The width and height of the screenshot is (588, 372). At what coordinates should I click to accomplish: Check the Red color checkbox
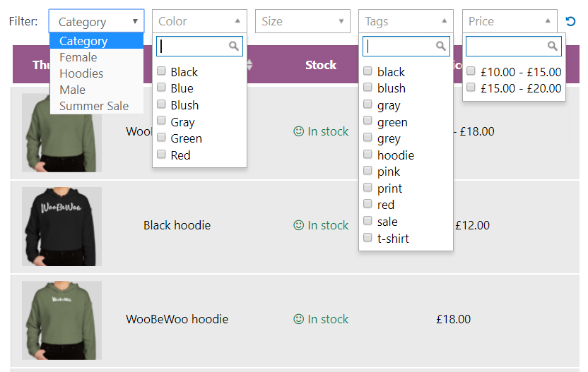coord(161,154)
